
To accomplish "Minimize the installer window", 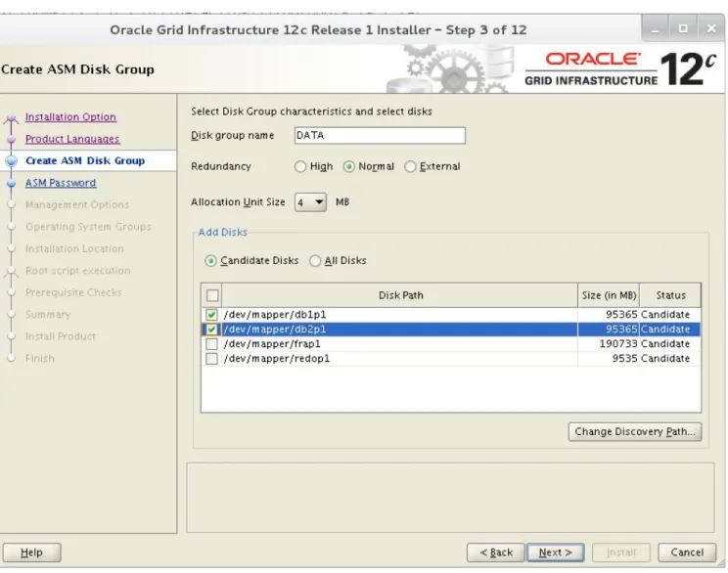I will (x=656, y=28).
